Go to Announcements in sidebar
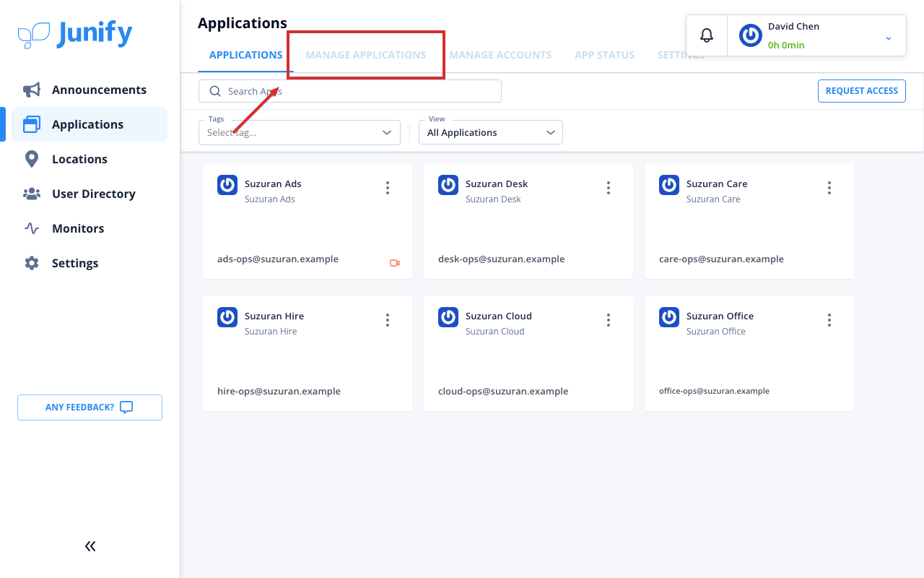Viewport: 924px width, 578px height. tap(90, 90)
